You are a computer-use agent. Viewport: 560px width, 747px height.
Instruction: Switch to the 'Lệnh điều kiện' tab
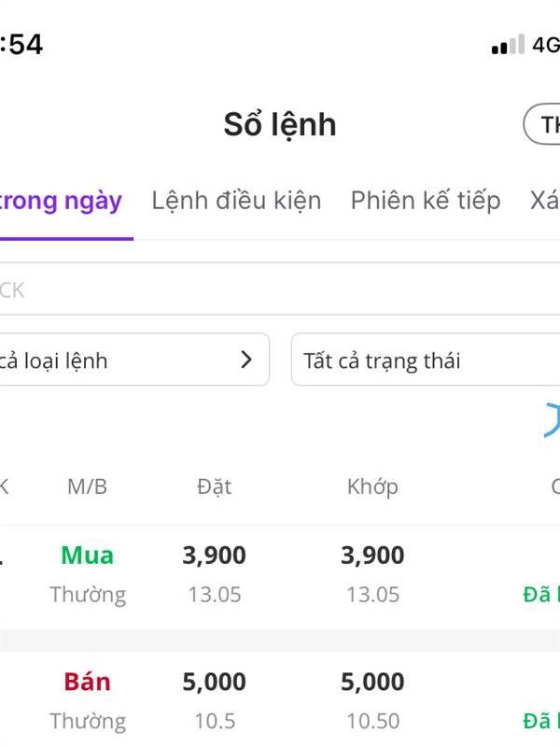(236, 200)
